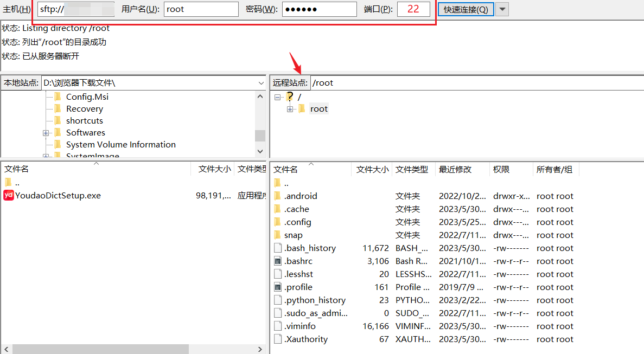
Task: Click the host (主机) input field
Action: [x=76, y=9]
